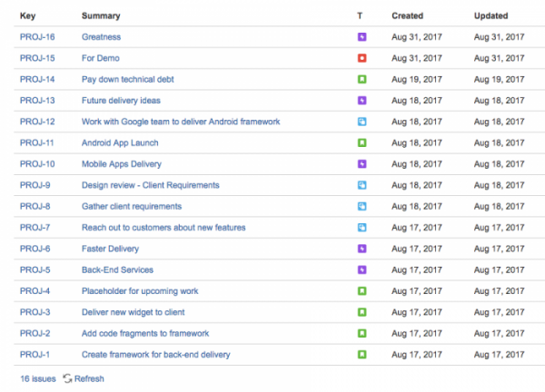Open issue key PROJ-3
Viewport: 545px width, 392px height.
pyautogui.click(x=35, y=312)
